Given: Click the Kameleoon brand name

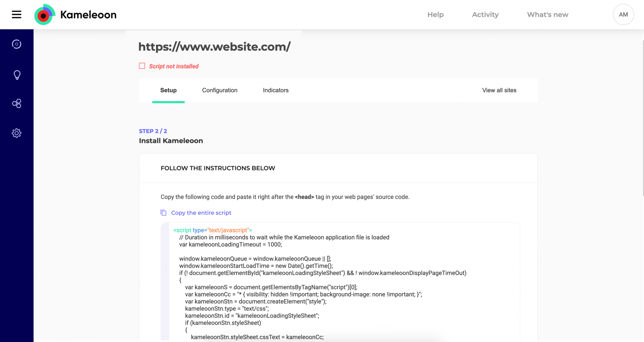Looking at the screenshot, I should tap(89, 15).
